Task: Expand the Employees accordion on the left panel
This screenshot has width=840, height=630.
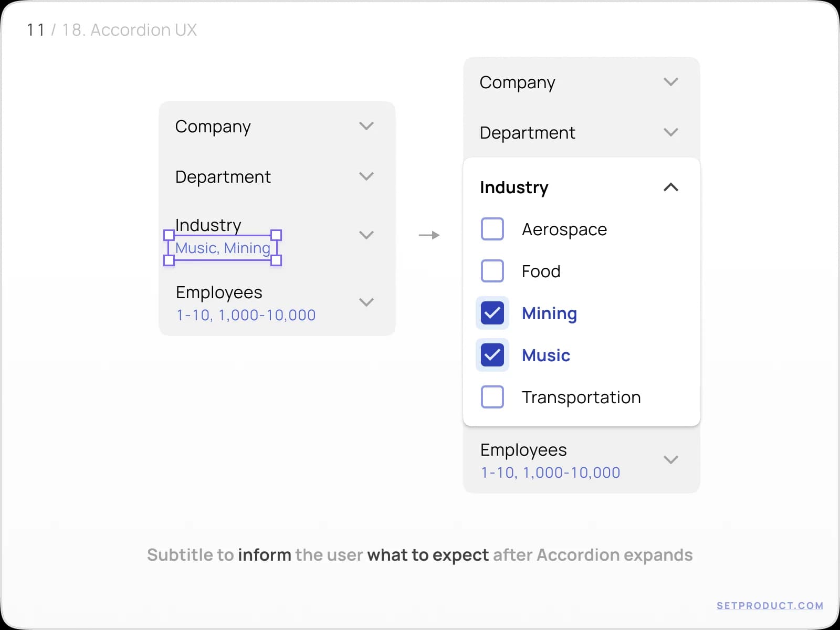Action: click(366, 302)
